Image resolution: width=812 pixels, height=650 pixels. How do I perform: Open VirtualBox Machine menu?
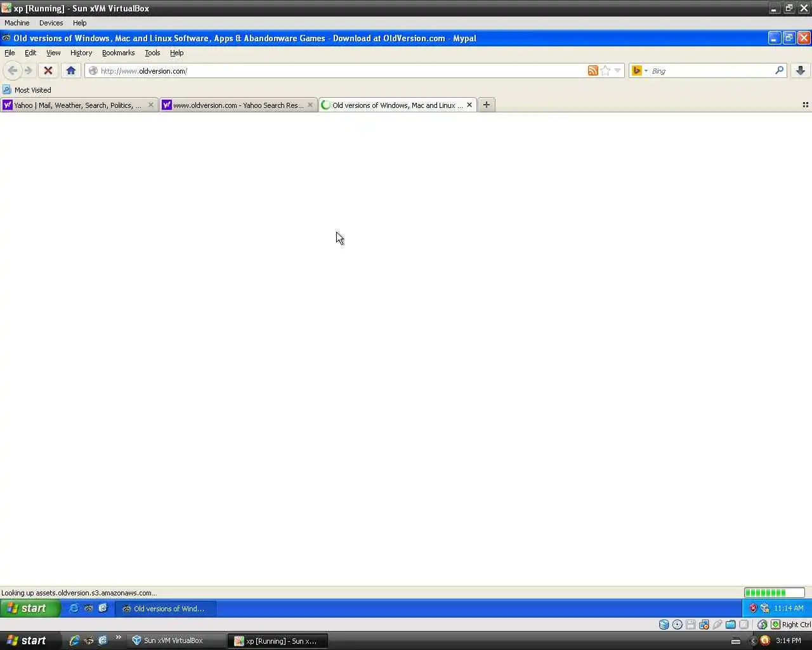17,23
